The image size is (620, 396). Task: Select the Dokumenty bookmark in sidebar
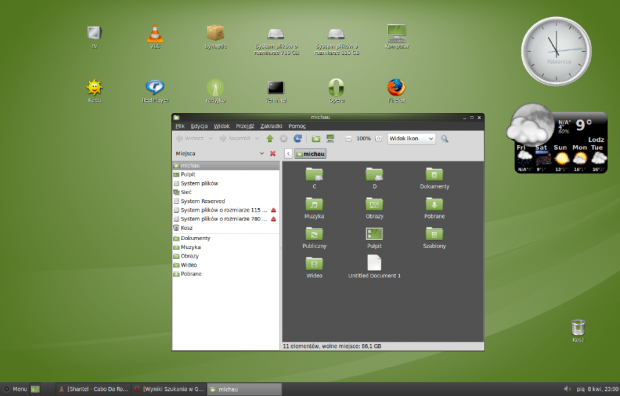tap(226, 238)
